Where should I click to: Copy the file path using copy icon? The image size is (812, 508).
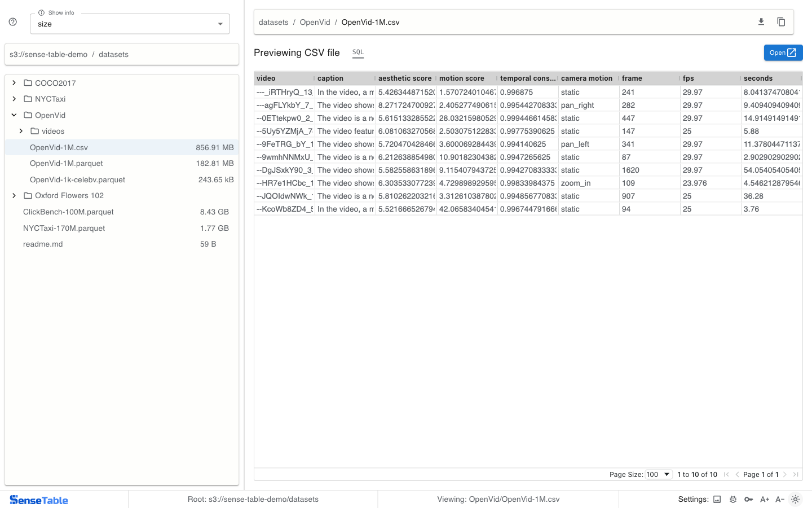[x=781, y=22]
